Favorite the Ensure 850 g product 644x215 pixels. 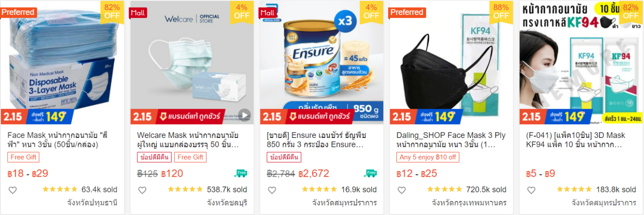(272, 190)
